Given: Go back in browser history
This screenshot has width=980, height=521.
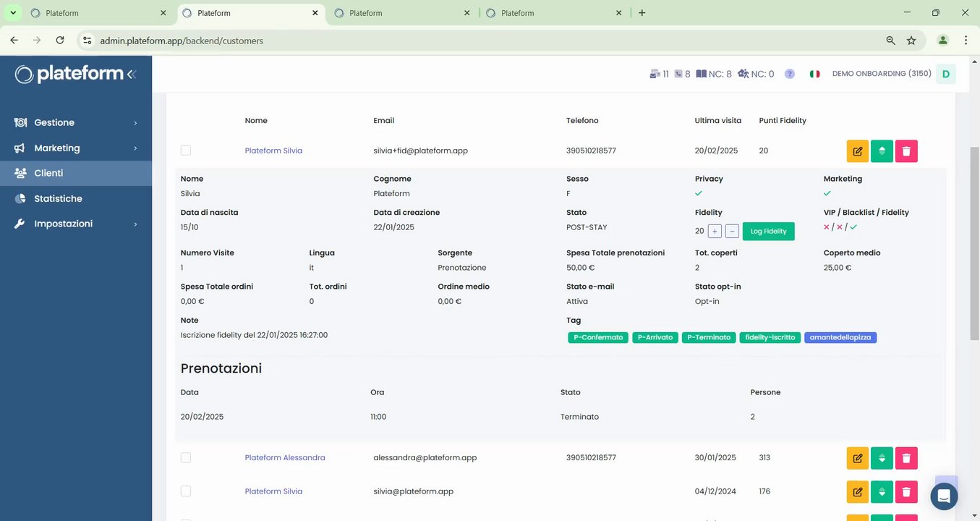Looking at the screenshot, I should point(14,41).
